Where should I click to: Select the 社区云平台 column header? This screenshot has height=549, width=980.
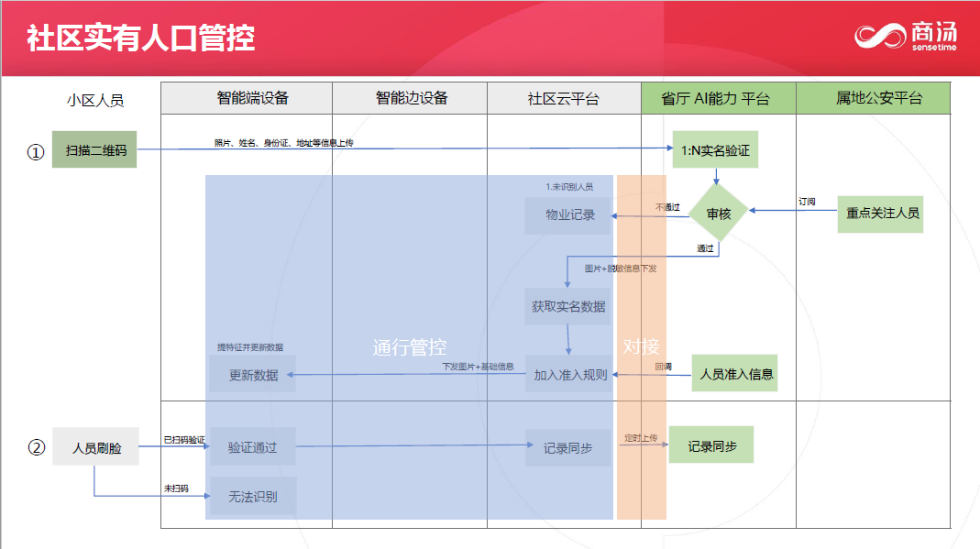pyautogui.click(x=565, y=98)
